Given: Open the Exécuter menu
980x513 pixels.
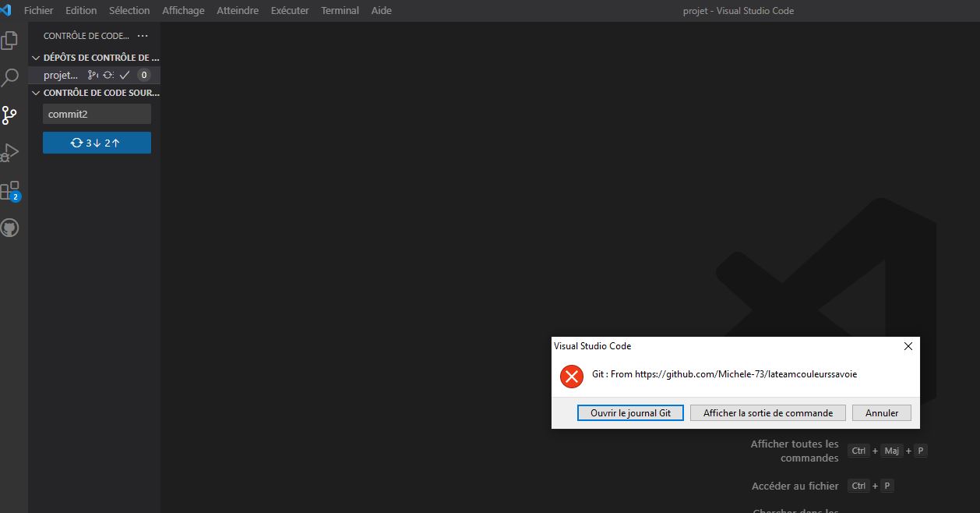Looking at the screenshot, I should (290, 11).
